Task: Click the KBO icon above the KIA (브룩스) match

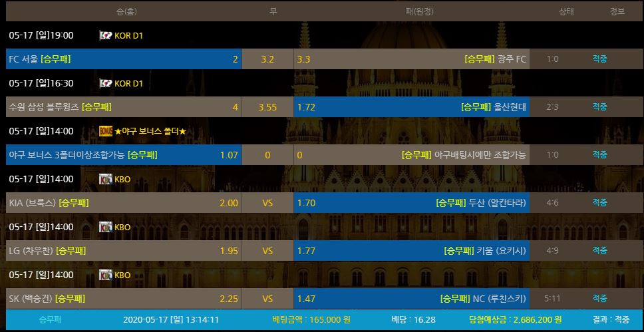Action: (105, 179)
